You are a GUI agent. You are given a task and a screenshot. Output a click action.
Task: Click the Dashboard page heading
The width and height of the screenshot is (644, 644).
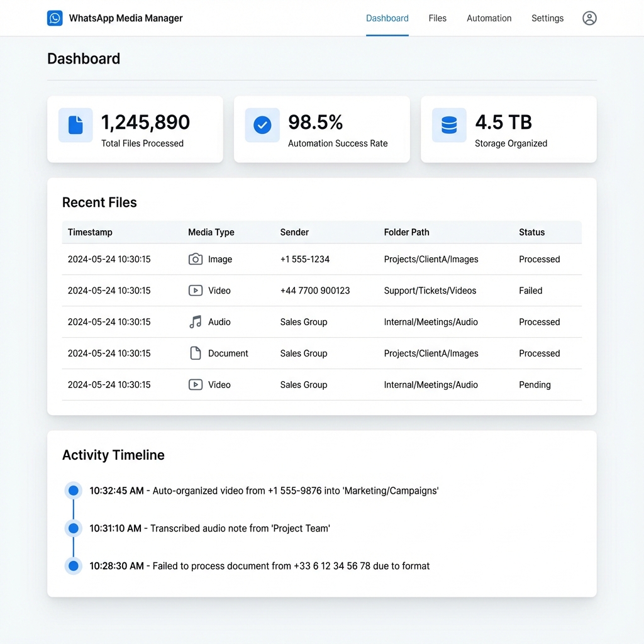click(84, 58)
